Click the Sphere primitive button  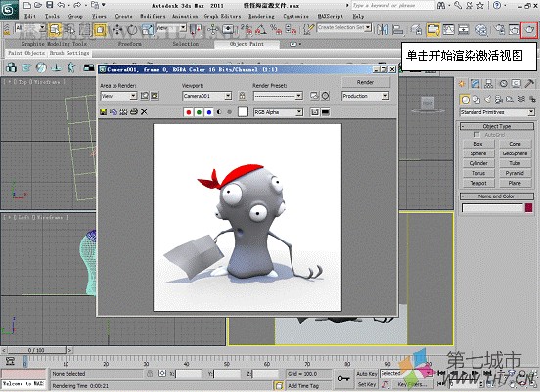(478, 153)
